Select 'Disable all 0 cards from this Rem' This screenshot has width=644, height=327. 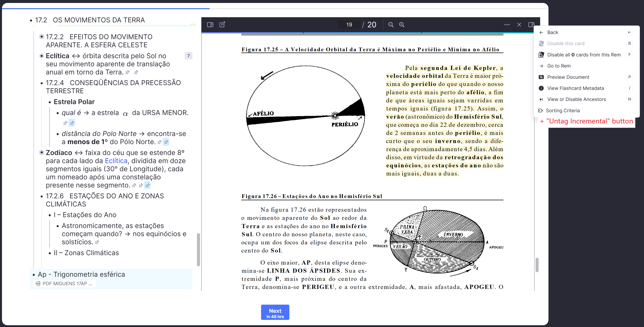[583, 55]
